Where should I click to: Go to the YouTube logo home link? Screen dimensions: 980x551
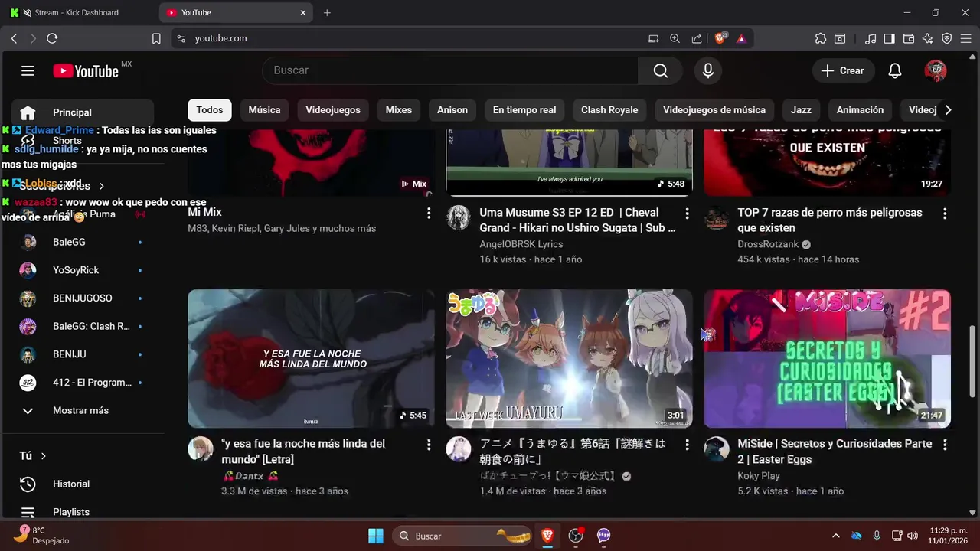tap(86, 71)
